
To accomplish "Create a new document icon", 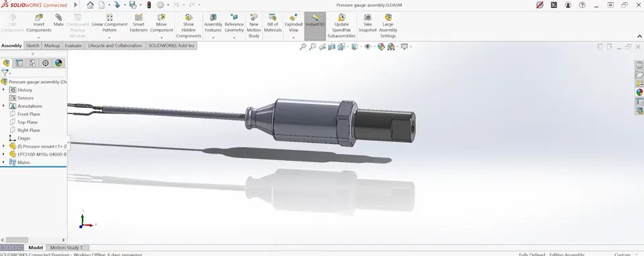I will (x=101, y=5).
